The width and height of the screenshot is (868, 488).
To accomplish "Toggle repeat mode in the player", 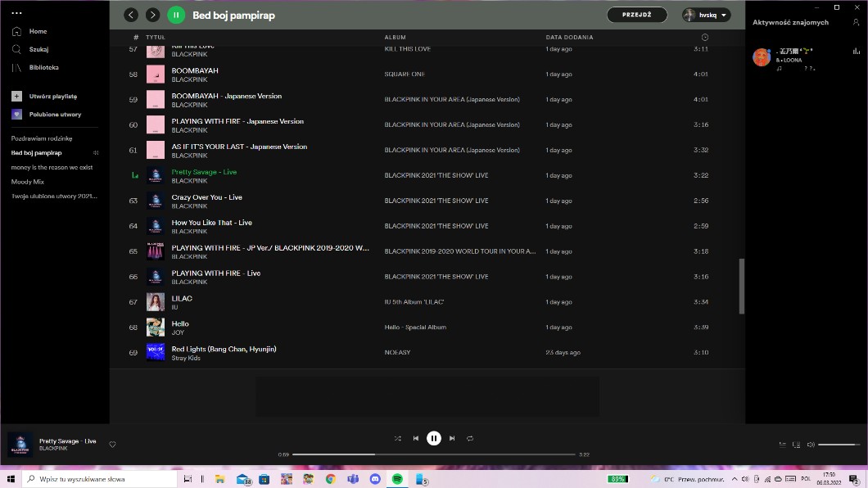I will point(470,438).
